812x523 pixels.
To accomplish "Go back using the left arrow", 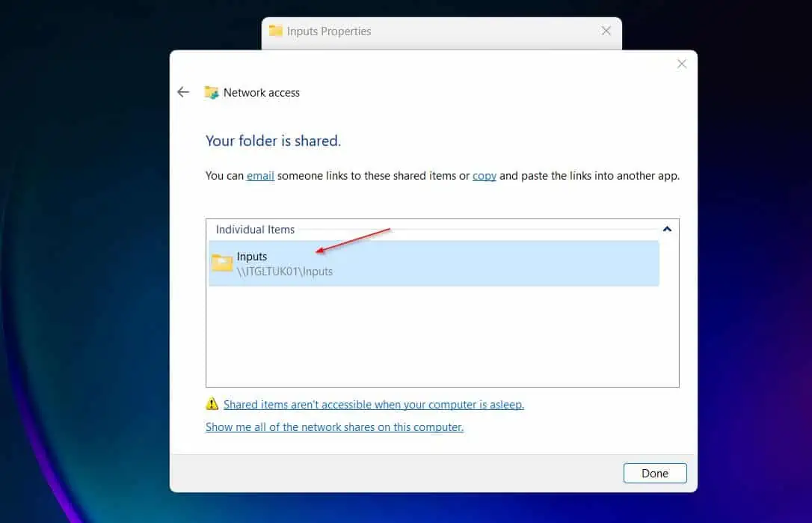I will click(182, 92).
